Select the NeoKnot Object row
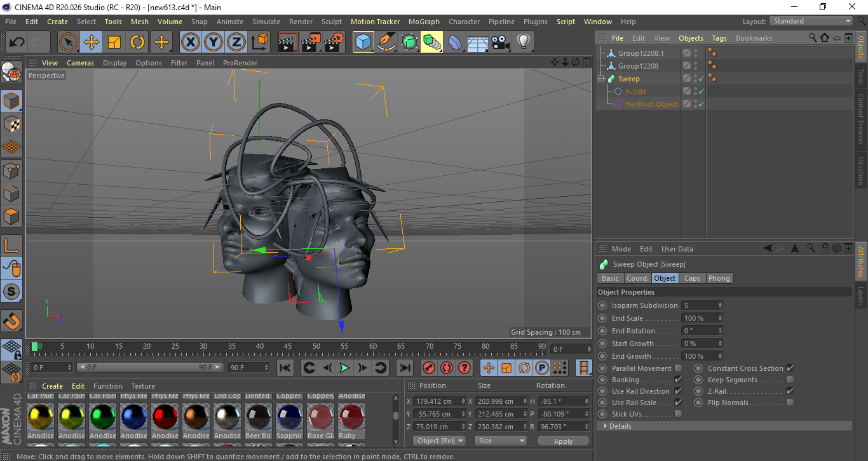The image size is (868, 461). [x=651, y=104]
